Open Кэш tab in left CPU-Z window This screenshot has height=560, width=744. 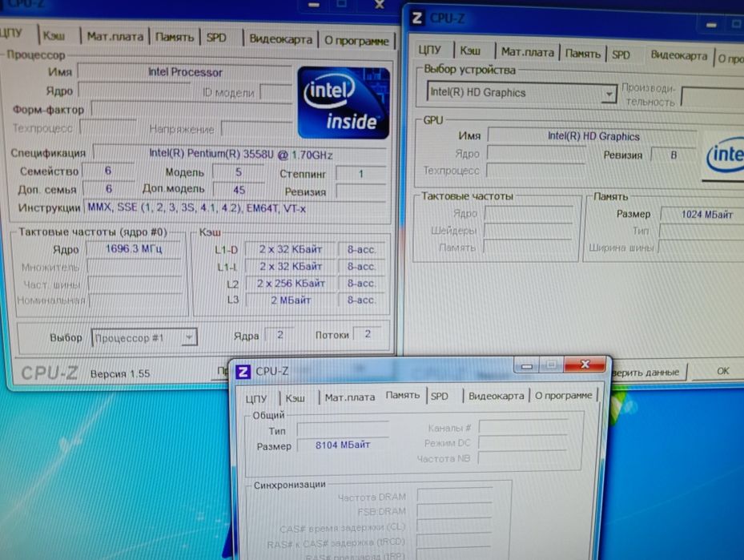click(x=54, y=36)
